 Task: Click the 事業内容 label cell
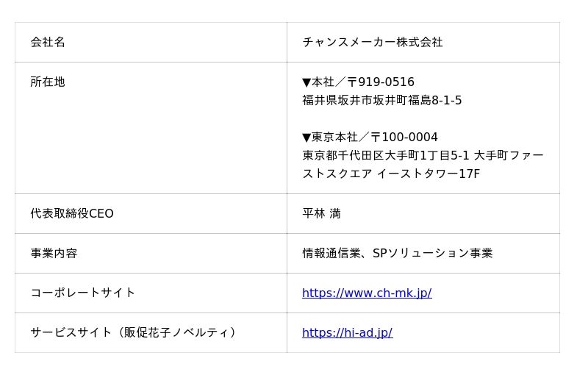tap(151, 253)
